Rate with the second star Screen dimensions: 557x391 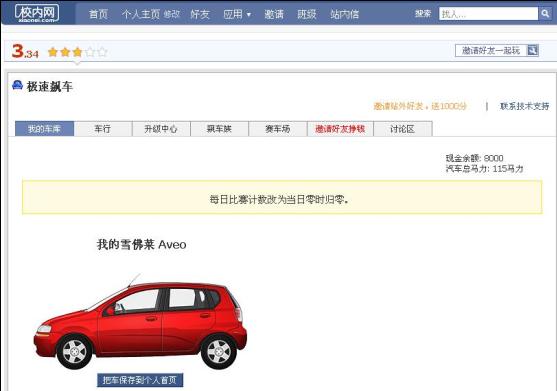pyautogui.click(x=65, y=52)
